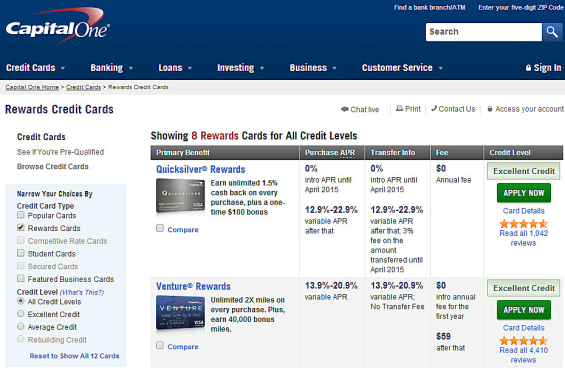Apply now for Venture Rewards

click(x=524, y=310)
